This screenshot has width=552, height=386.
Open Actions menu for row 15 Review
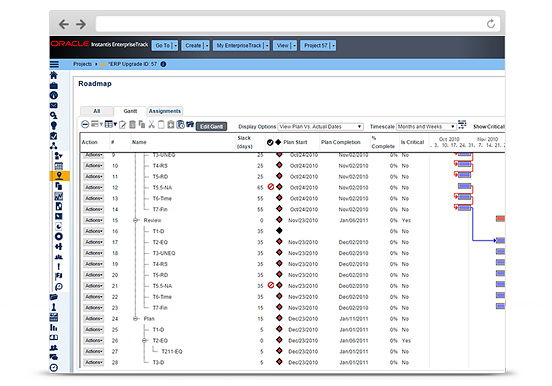tap(94, 220)
